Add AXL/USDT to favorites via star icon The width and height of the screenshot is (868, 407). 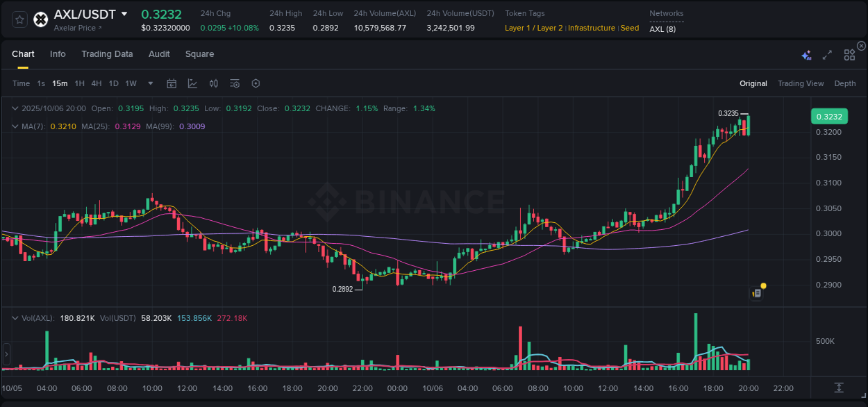coord(19,19)
